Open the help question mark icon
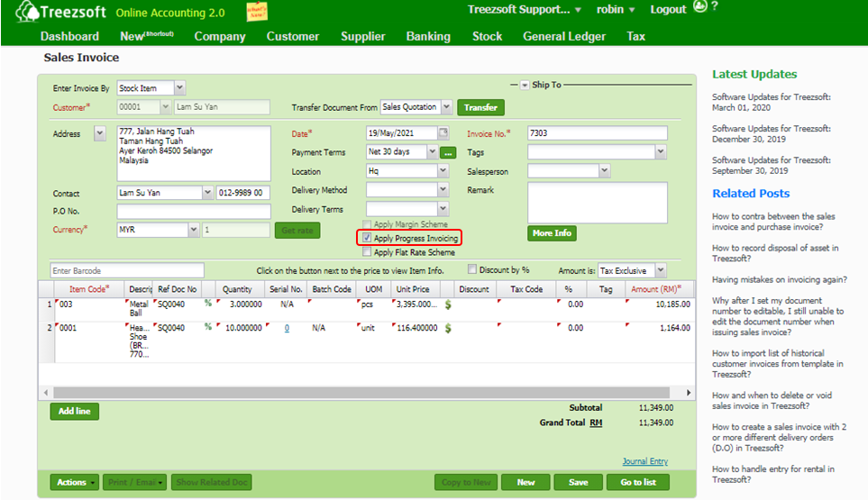 (x=715, y=6)
